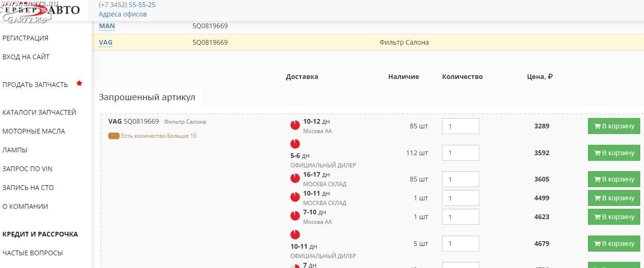Add the 3289 ruble offer to cart
644x268 pixels.
pyautogui.click(x=614, y=126)
